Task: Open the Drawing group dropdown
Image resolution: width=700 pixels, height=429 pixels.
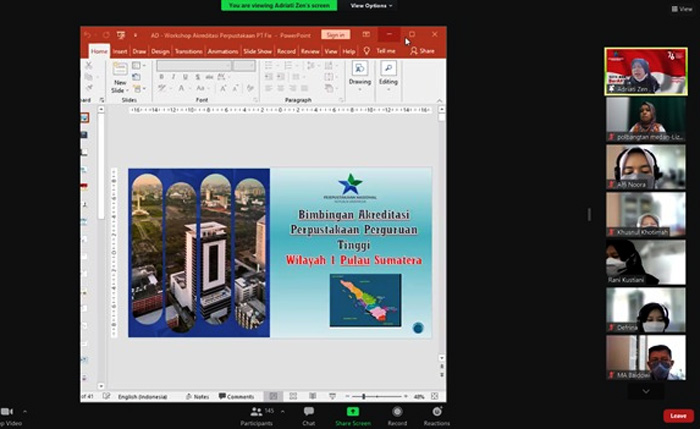Action: tap(360, 76)
